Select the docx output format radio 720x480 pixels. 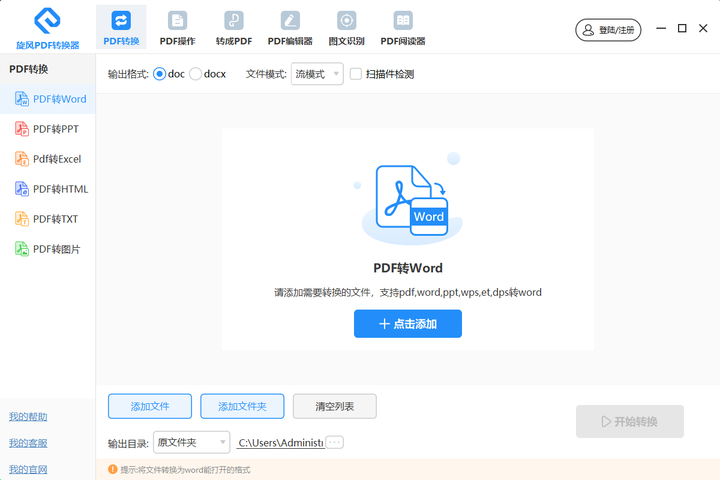195,74
